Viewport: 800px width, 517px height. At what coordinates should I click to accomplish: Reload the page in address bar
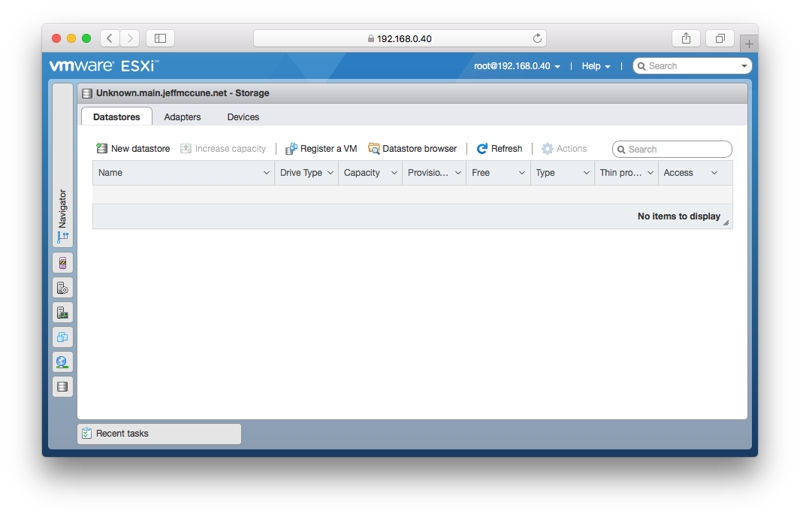point(537,38)
